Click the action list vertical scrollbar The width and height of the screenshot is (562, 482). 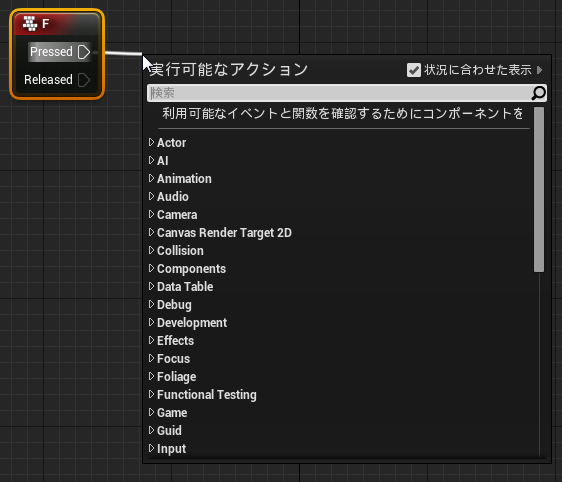539,190
